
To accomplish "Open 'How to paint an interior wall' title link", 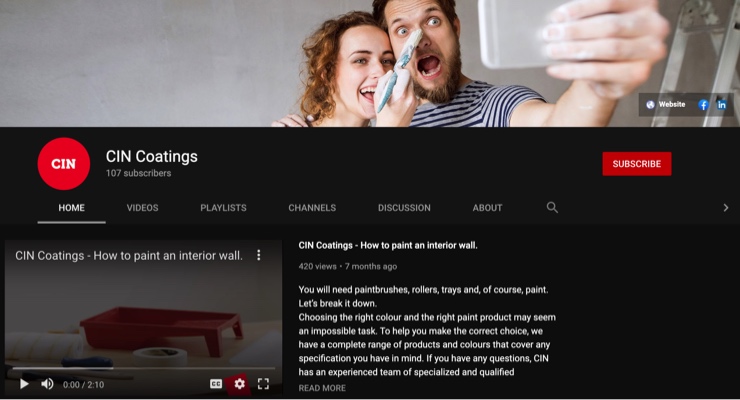I will point(388,245).
